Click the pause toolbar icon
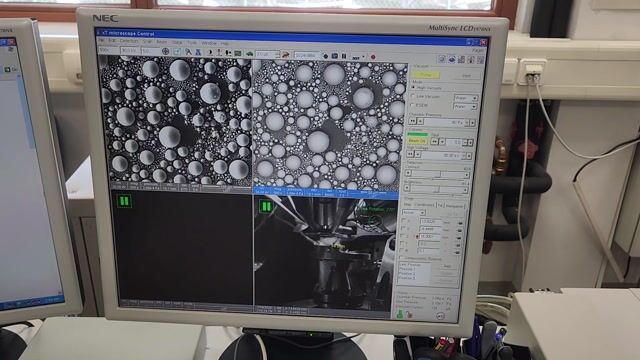This screenshot has width=640, height=360. [x=344, y=56]
